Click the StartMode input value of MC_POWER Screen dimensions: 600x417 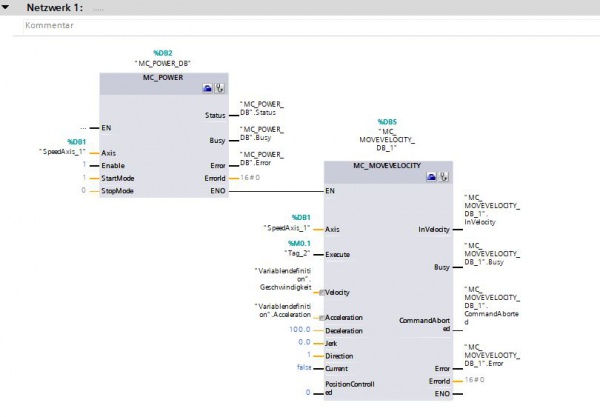pos(83,177)
